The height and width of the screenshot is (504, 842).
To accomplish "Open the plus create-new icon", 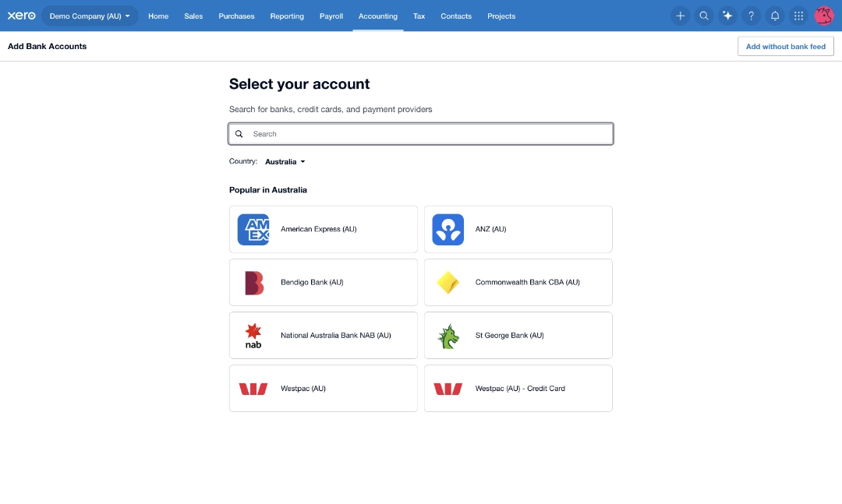I will [680, 16].
